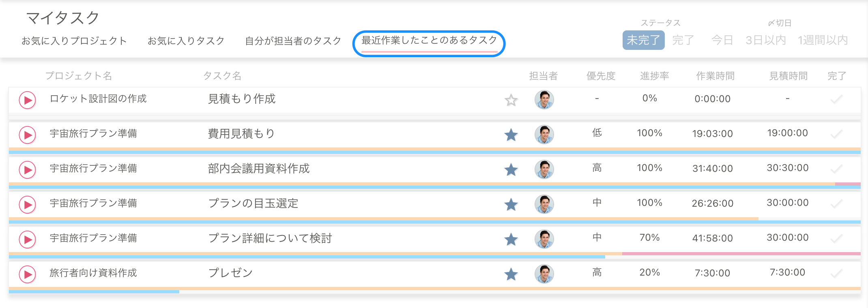Open the assignee avatar on 見積もり作成 row

click(x=544, y=99)
